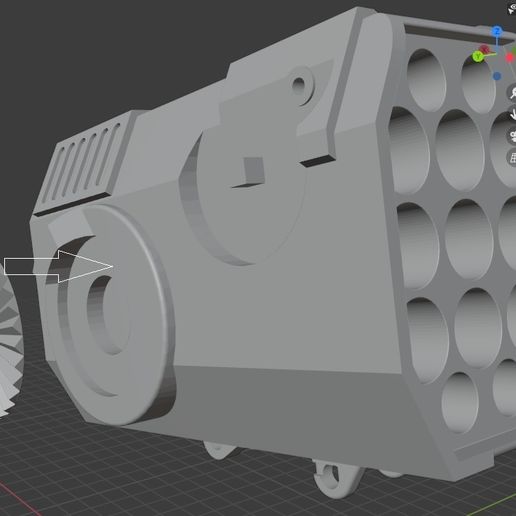Click the pan hand viewport button
Screen dimensions: 516x516
point(513,114)
